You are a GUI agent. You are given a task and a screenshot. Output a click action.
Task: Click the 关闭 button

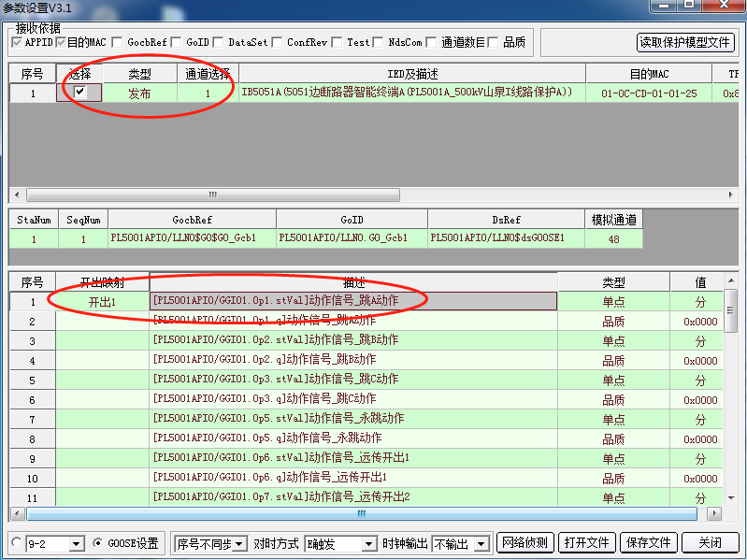[709, 542]
